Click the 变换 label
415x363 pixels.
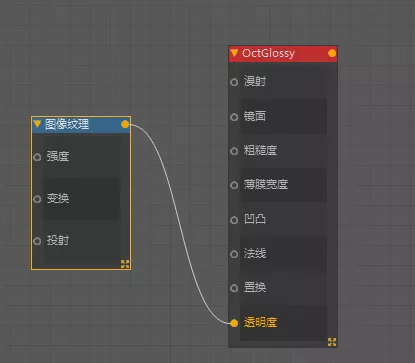[58, 198]
